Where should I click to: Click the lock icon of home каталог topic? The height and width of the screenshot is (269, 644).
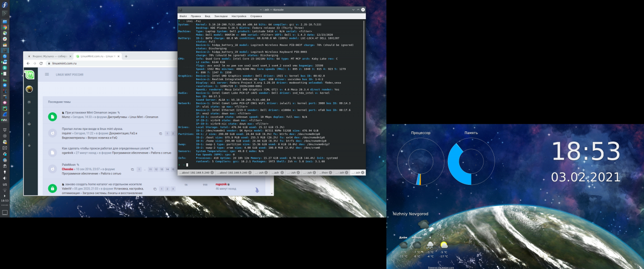[x=52, y=188]
